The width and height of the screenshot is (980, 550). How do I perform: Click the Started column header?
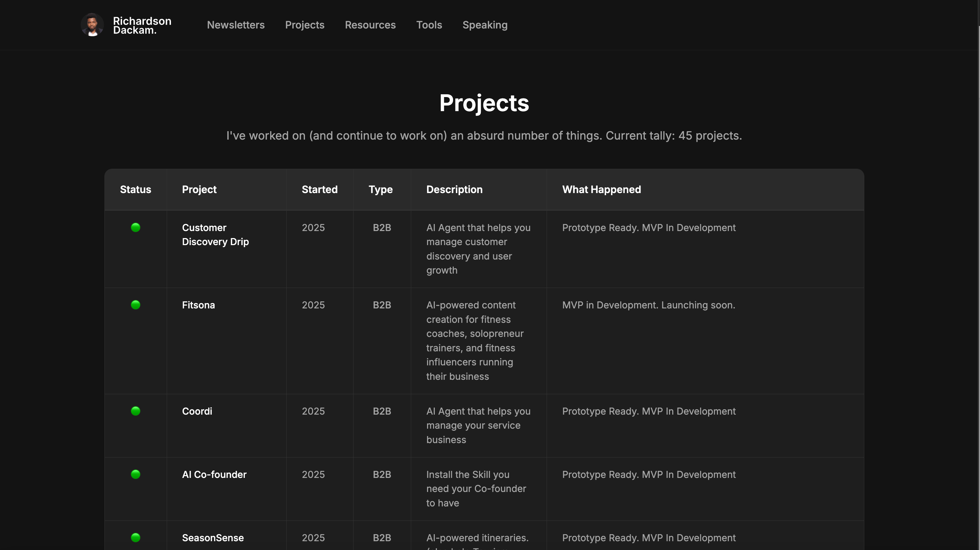[x=319, y=190]
